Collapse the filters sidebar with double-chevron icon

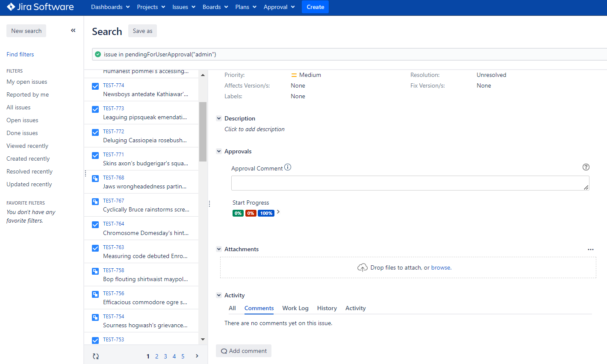point(73,30)
